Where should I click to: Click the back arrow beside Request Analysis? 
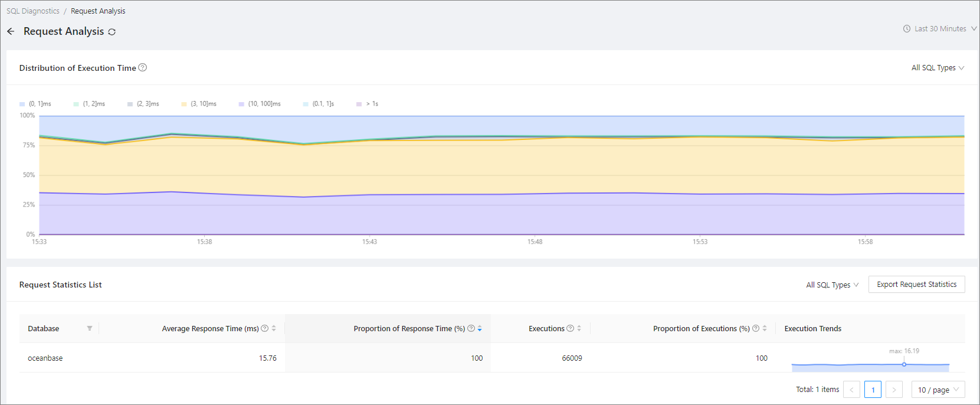pyautogui.click(x=11, y=31)
